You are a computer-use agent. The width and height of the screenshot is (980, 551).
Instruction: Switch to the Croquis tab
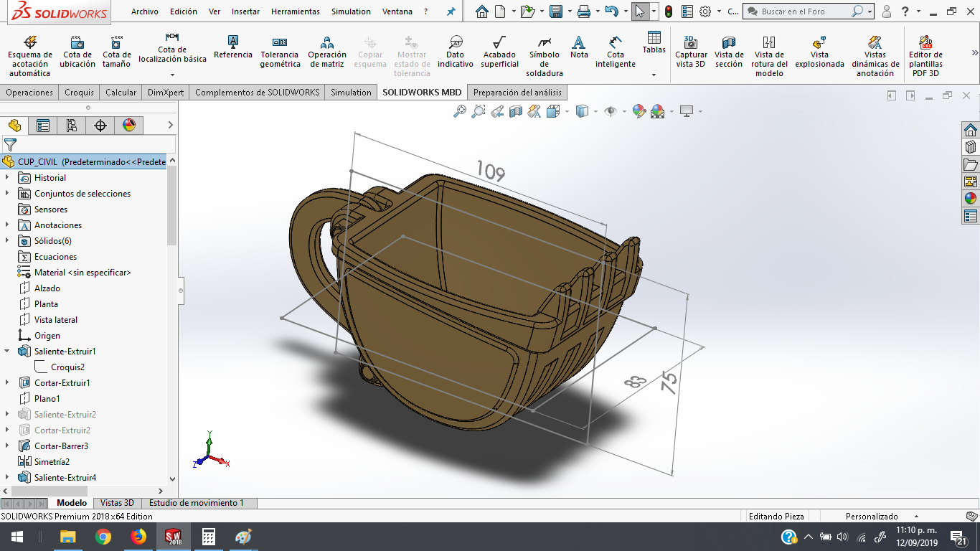79,92
